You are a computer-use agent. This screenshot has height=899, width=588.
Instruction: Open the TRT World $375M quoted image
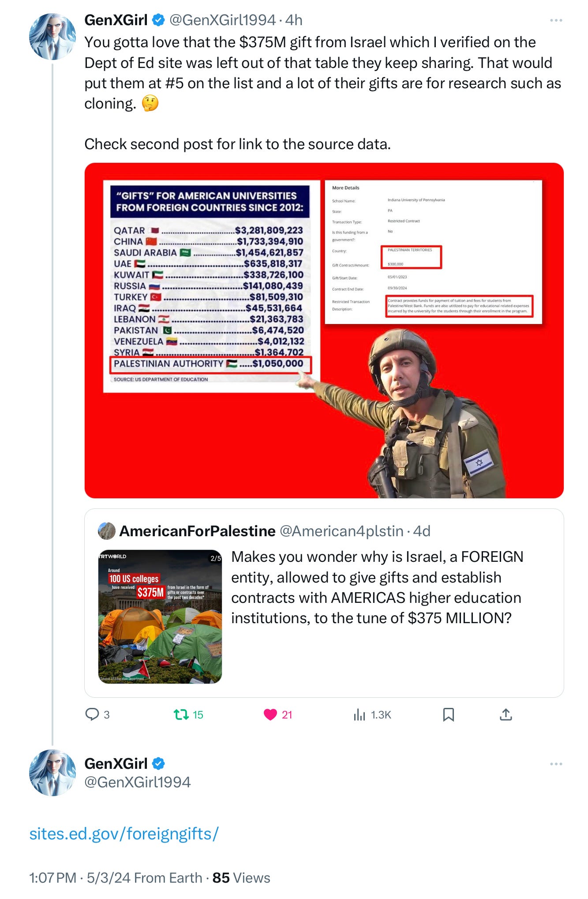tap(160, 617)
